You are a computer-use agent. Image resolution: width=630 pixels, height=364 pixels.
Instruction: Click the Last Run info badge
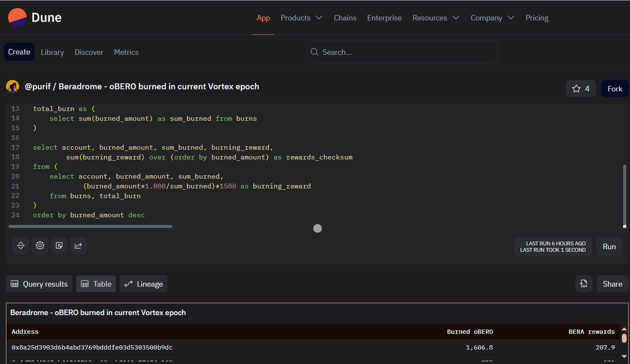(x=553, y=247)
